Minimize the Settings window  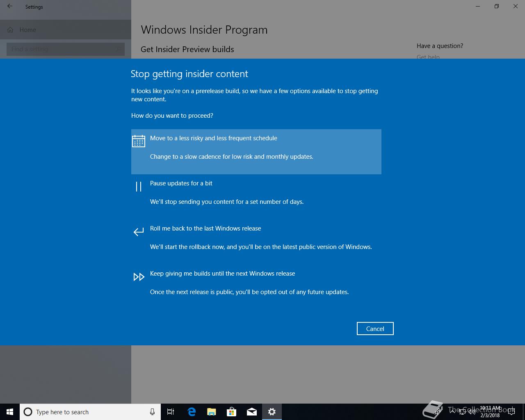[x=478, y=6]
